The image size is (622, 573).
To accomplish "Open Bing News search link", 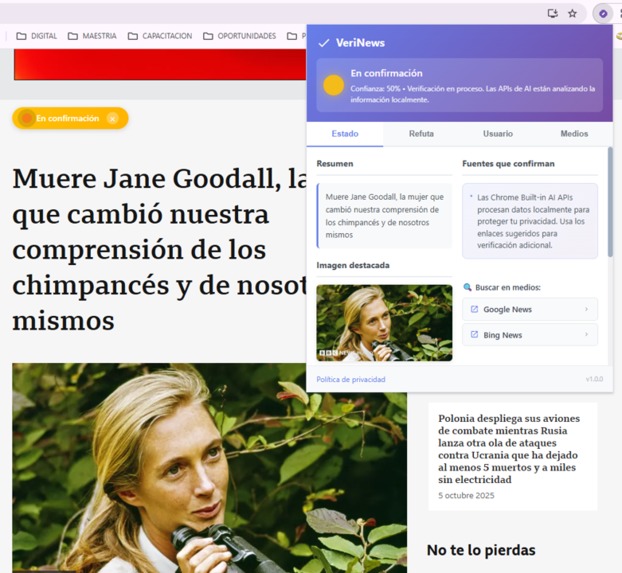I will point(530,335).
